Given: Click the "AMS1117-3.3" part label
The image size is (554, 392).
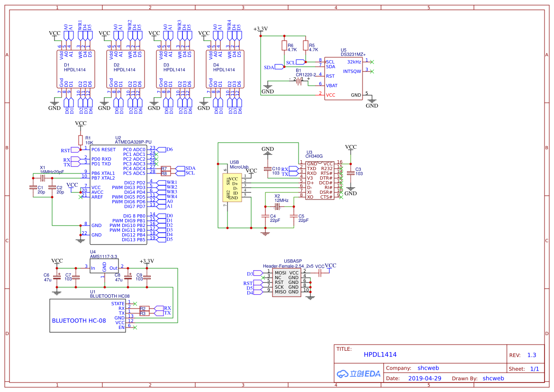Looking at the screenshot, I should pyautogui.click(x=103, y=256).
